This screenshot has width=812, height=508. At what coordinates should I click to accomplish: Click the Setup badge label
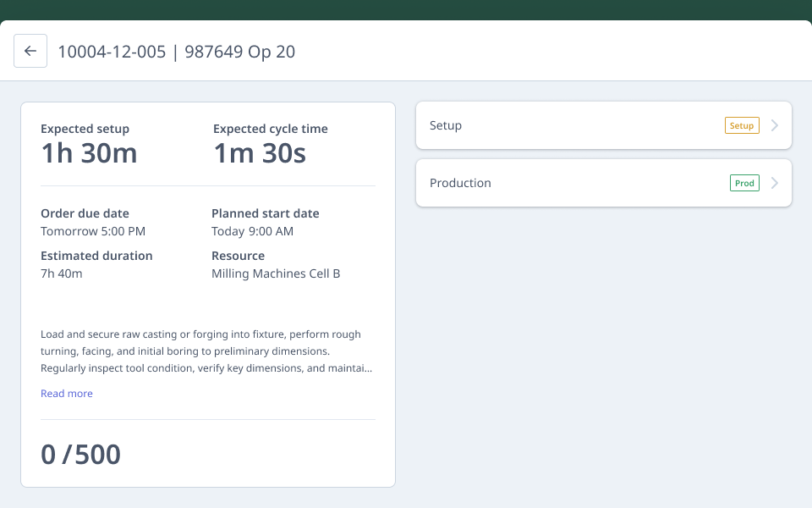742,125
